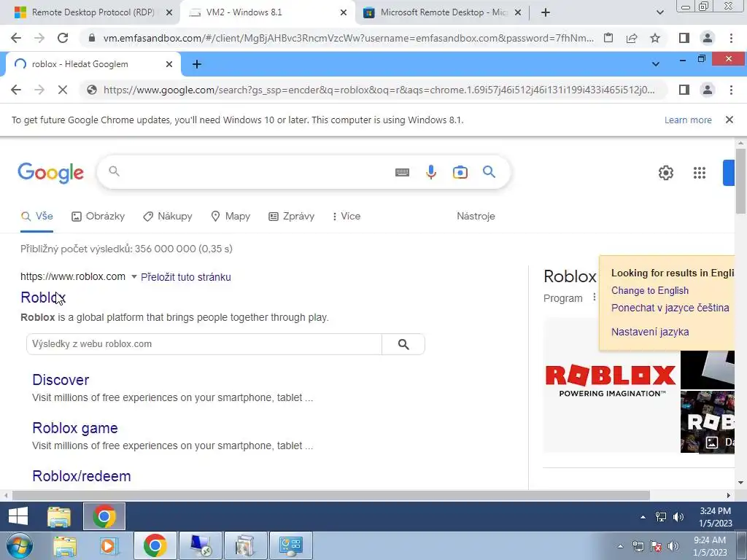Viewport: 747px width, 560px height.
Task: Click Chrome icon on Windows 8.1 taskbar
Action: pyautogui.click(x=104, y=516)
